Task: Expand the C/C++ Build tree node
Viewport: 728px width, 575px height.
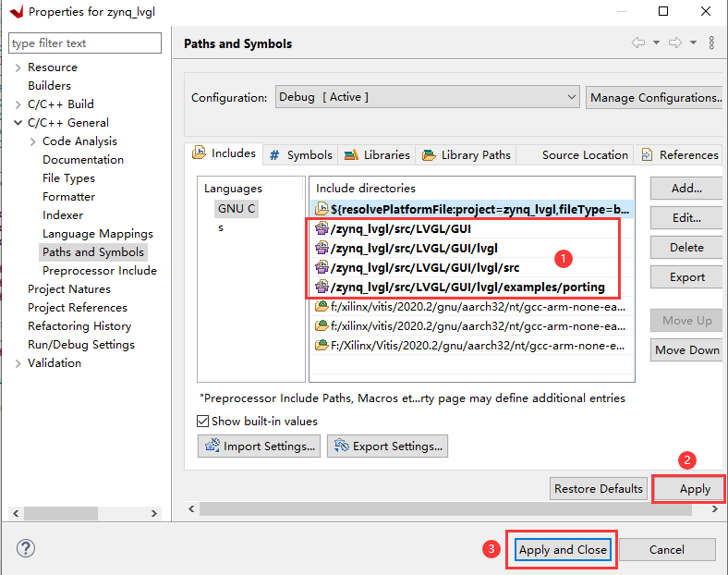Action: (x=18, y=104)
